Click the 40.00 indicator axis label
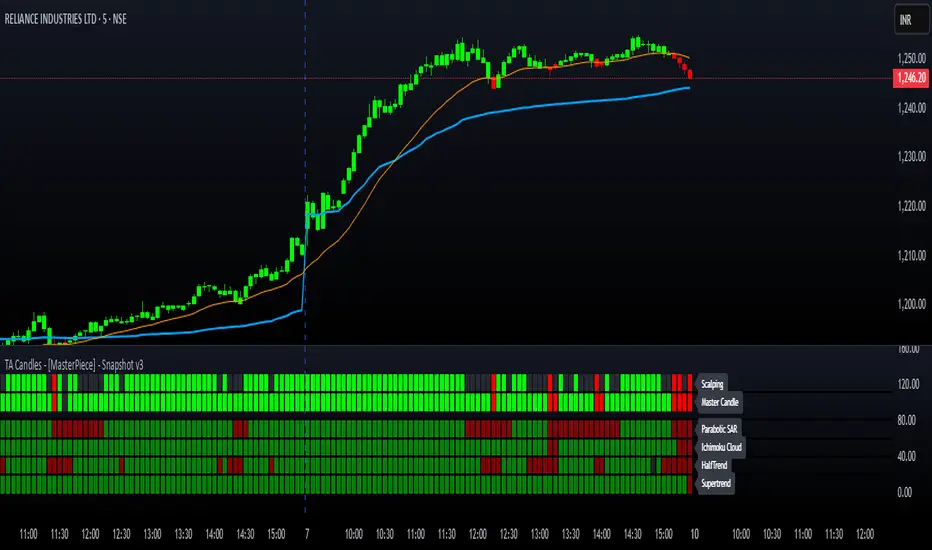Screen dimensions: 932x550 pyautogui.click(x=907, y=457)
